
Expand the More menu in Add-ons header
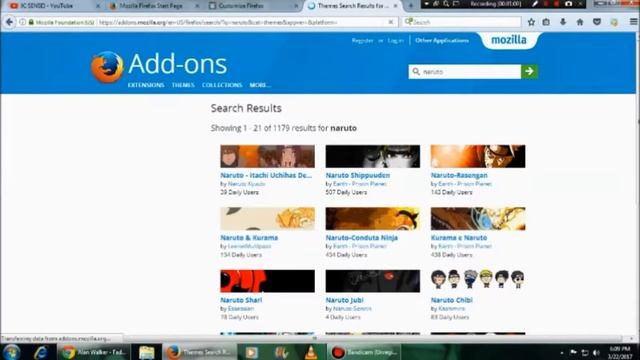coord(260,85)
